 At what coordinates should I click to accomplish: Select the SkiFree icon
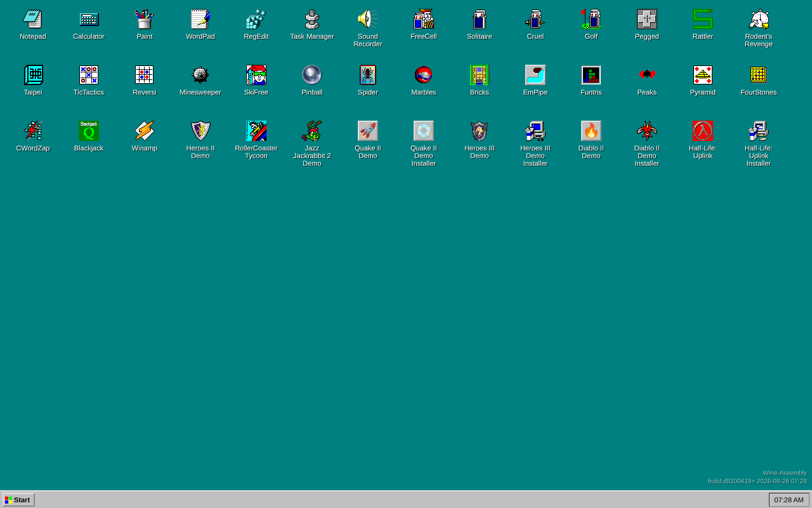point(256,75)
